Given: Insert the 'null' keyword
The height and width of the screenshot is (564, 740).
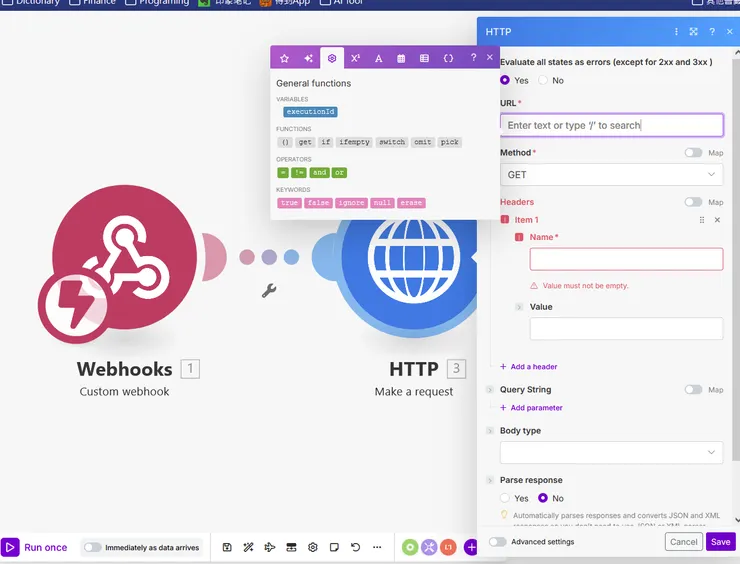Looking at the screenshot, I should (x=382, y=203).
